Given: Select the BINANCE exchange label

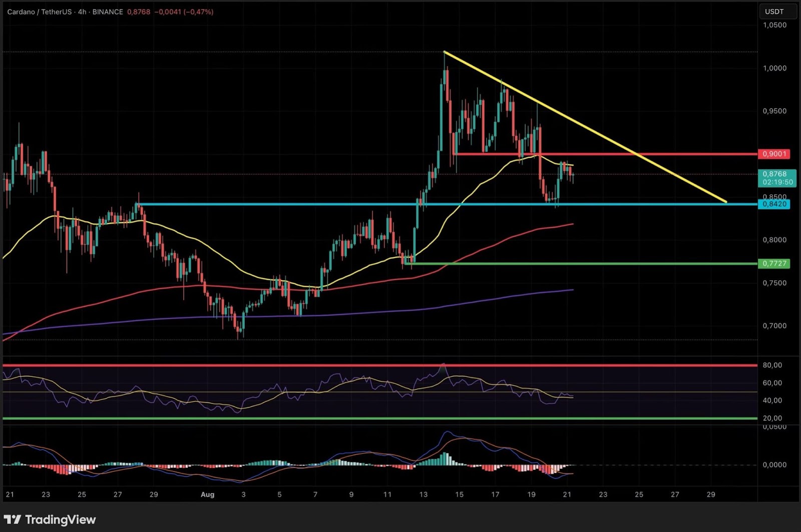Looking at the screenshot, I should point(107,12).
